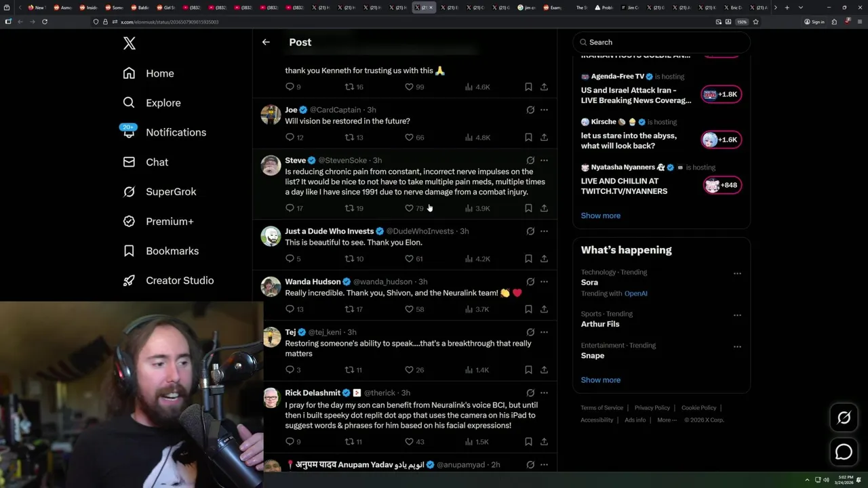The width and height of the screenshot is (868, 488).
Task: Open a new browser tab
Action: tap(787, 7)
